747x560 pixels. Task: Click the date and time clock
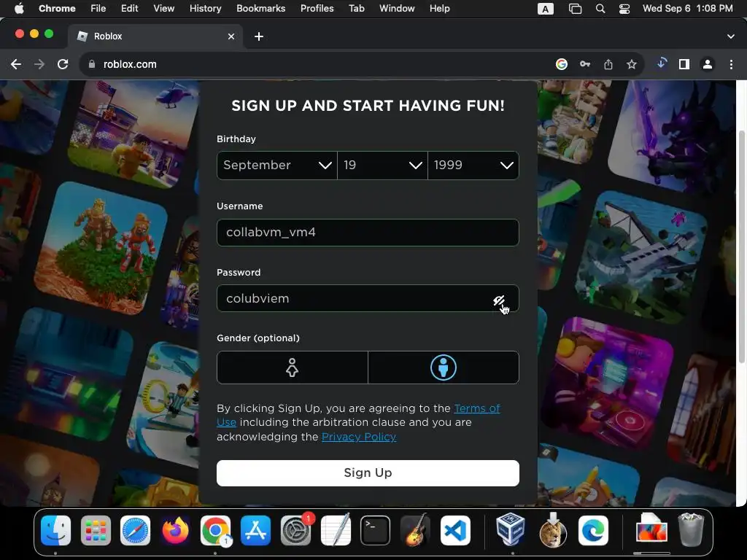[687, 9]
